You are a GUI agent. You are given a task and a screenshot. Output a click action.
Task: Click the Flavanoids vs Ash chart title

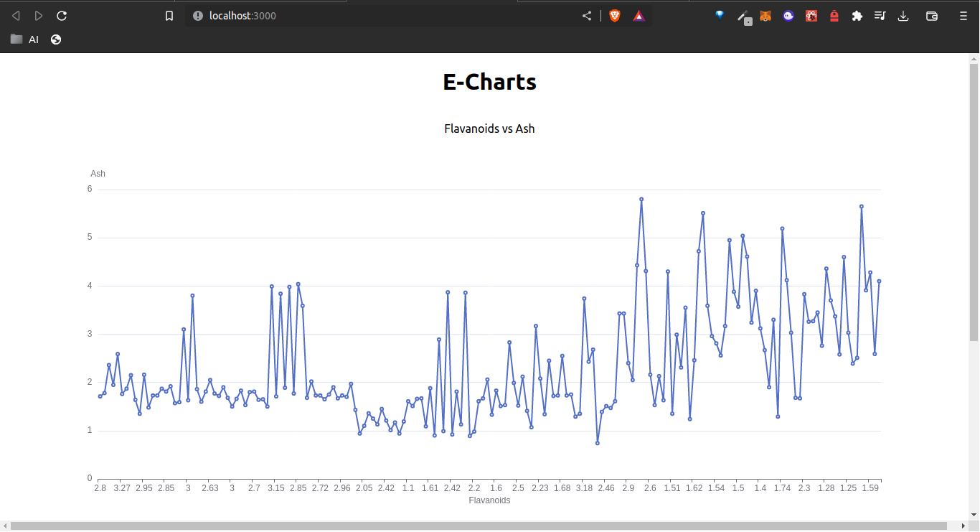[489, 129]
